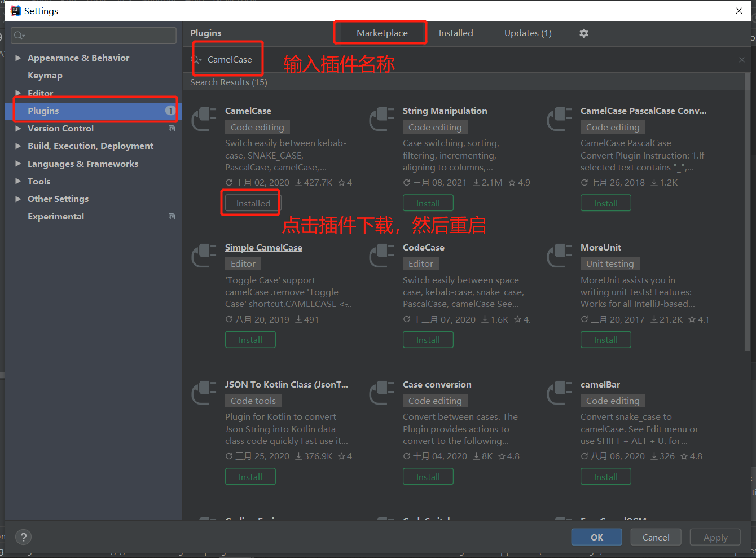Click the camelBar plugin icon
The width and height of the screenshot is (756, 558).
click(560, 393)
